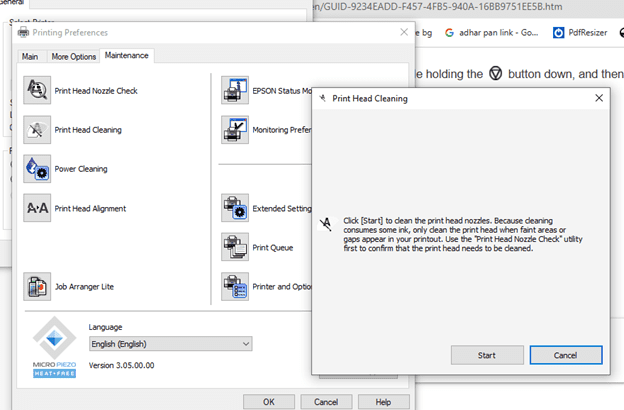Image resolution: width=624 pixels, height=410 pixels.
Task: Click the Print Head Alignment label
Action: tap(90, 209)
